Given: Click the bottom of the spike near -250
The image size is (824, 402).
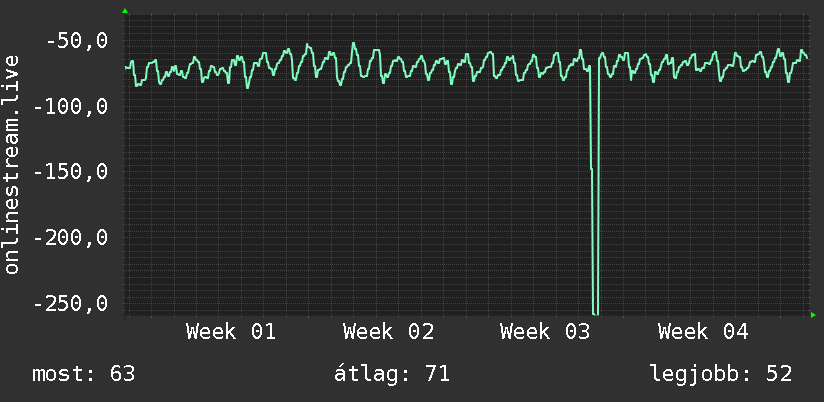Looking at the screenshot, I should click(x=596, y=312).
